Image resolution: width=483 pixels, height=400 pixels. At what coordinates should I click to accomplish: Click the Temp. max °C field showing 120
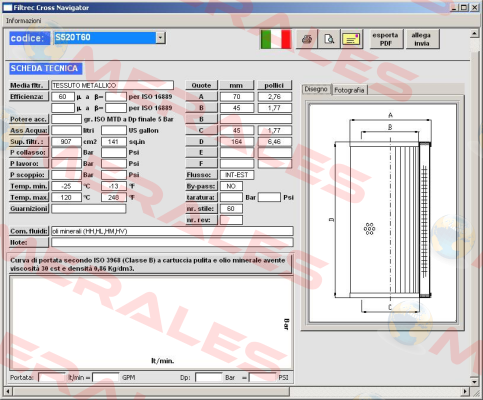point(66,197)
